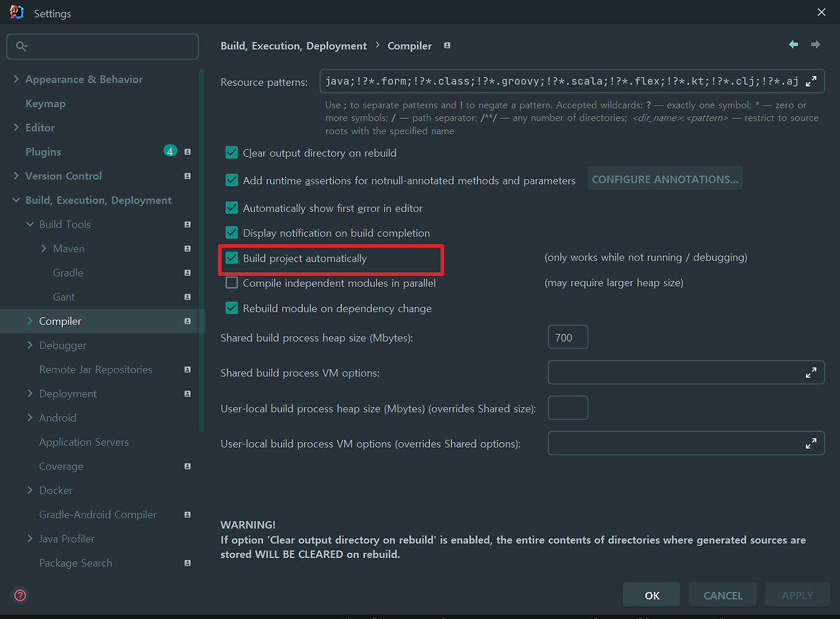Image resolution: width=840 pixels, height=619 pixels.
Task: Click the IntelliJ IDEA logo in titlebar
Action: 16,11
